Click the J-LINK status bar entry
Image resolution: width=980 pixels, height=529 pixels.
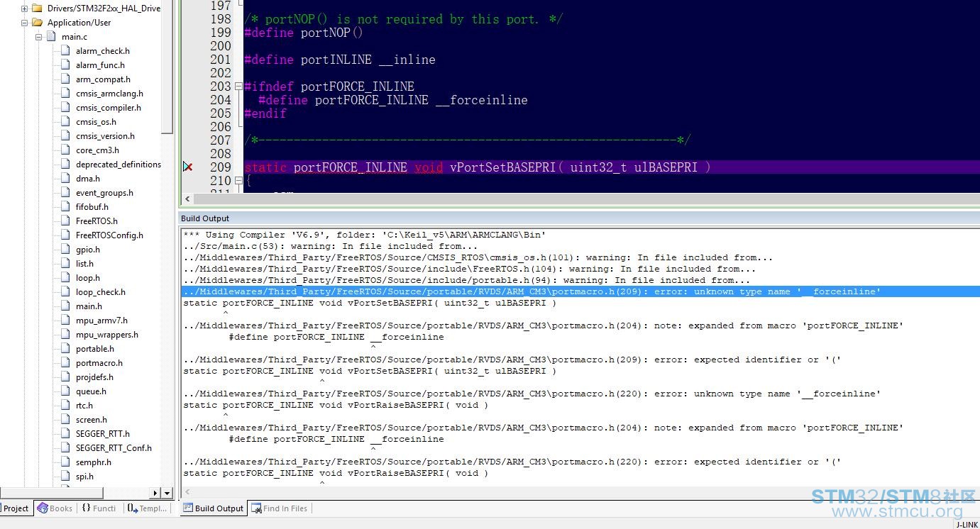click(966, 525)
